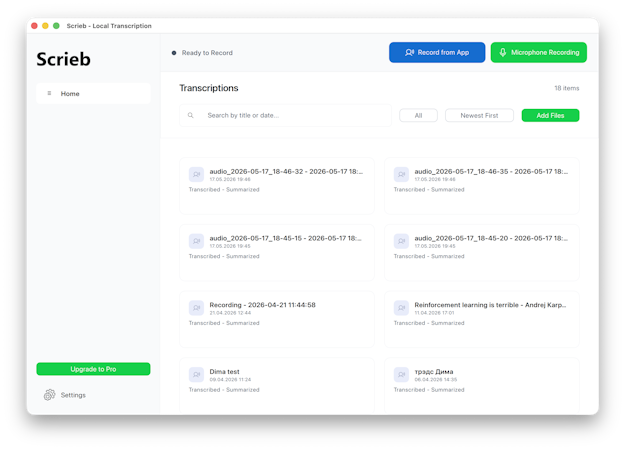Click the Home list icon
The image size is (625, 450).
(x=49, y=93)
